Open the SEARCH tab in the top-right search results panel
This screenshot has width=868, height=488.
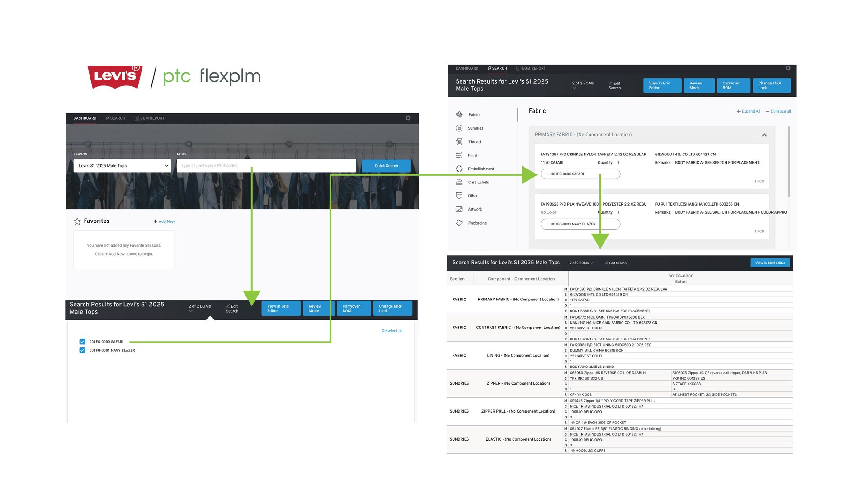click(497, 69)
